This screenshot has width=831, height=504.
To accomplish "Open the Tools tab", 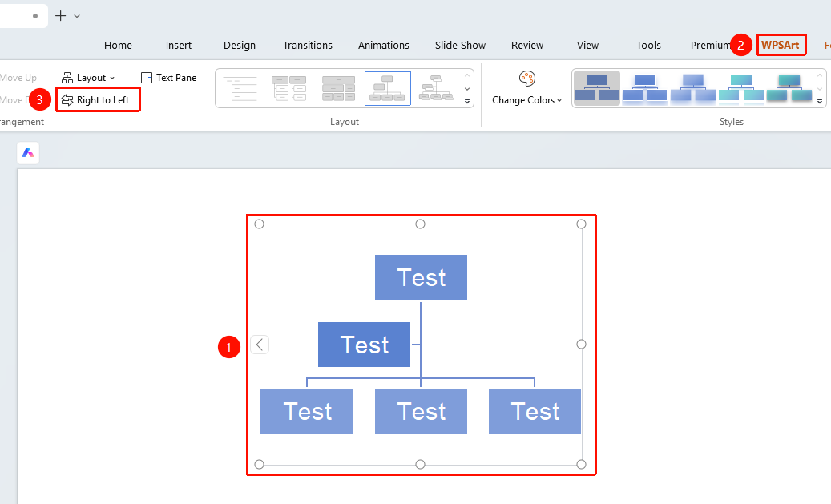I will pos(648,46).
